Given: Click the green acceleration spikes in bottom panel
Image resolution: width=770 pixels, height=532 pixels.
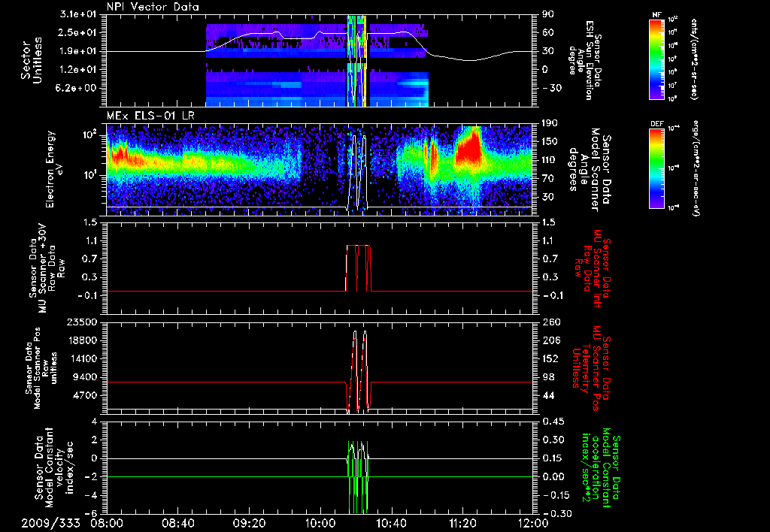Looking at the screenshot, I should 357,476.
